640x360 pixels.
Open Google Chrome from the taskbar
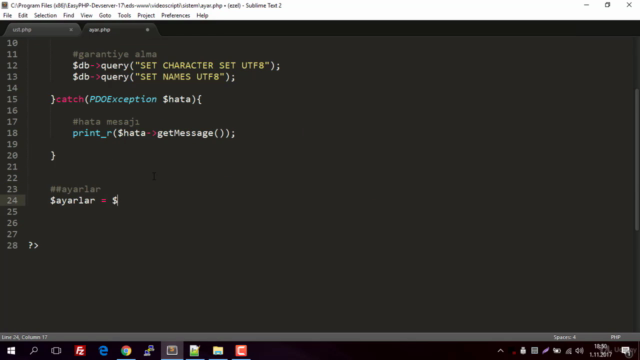126,351
